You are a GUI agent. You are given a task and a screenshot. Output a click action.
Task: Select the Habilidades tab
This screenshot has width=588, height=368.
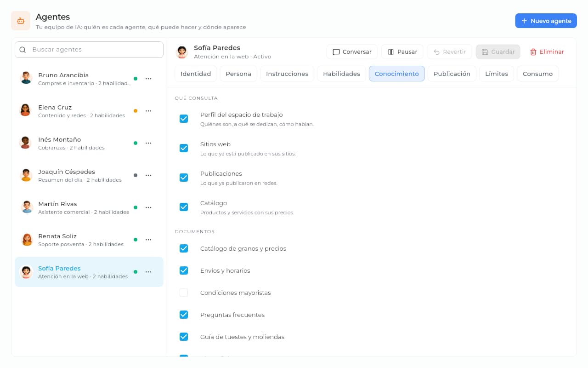pos(341,74)
